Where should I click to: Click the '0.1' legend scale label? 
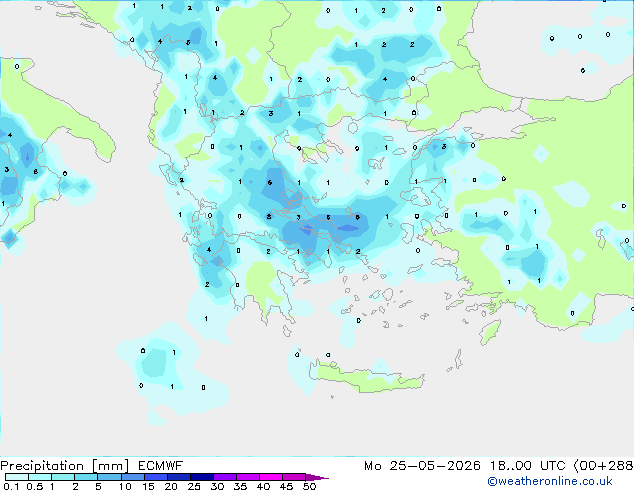pyautogui.click(x=11, y=486)
